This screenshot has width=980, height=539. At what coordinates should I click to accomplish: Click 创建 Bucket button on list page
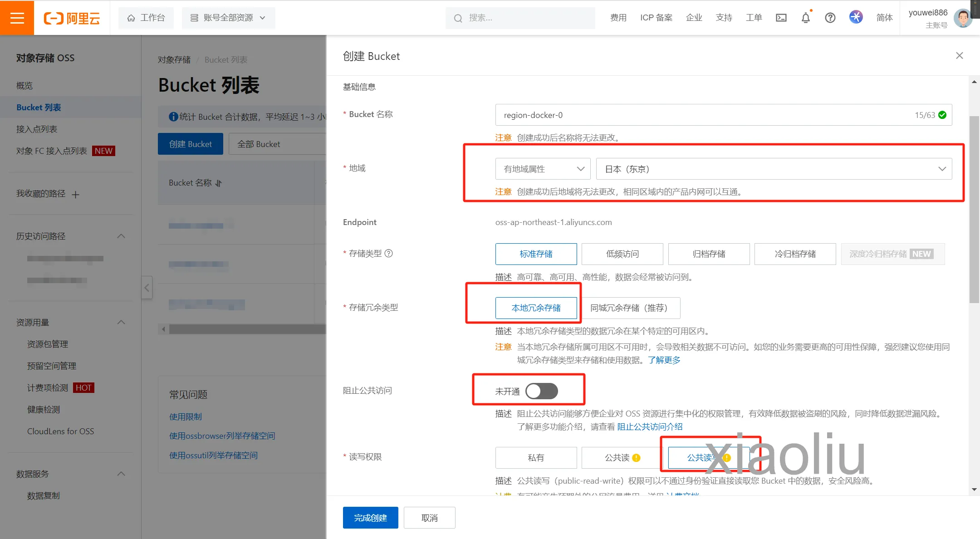[x=190, y=144]
